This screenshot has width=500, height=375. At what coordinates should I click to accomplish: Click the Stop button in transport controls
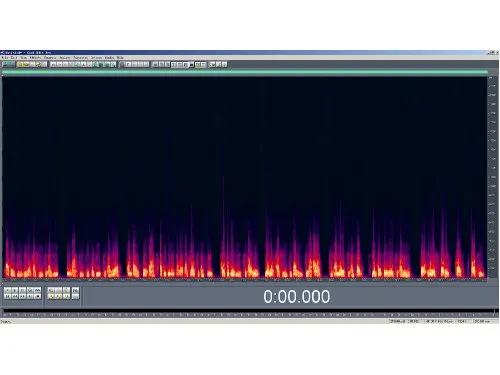[x=7, y=291]
